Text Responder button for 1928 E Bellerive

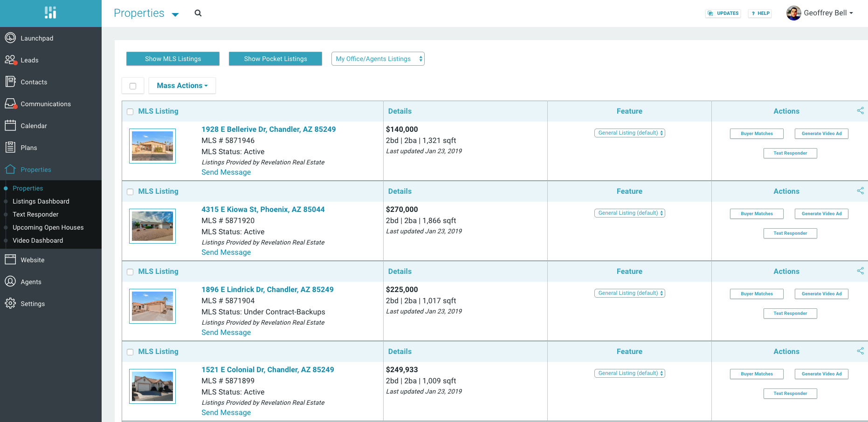(790, 153)
